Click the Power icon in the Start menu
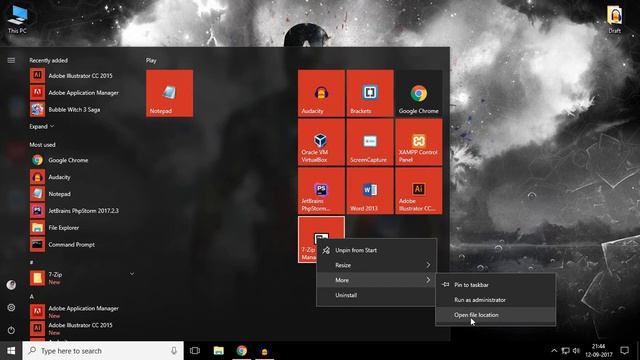The image size is (640, 360). point(11,330)
